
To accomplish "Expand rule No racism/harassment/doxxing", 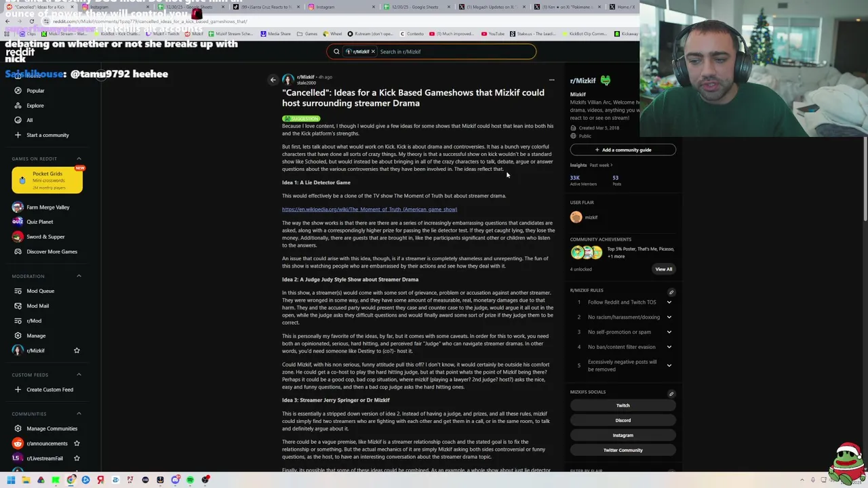I will (669, 317).
